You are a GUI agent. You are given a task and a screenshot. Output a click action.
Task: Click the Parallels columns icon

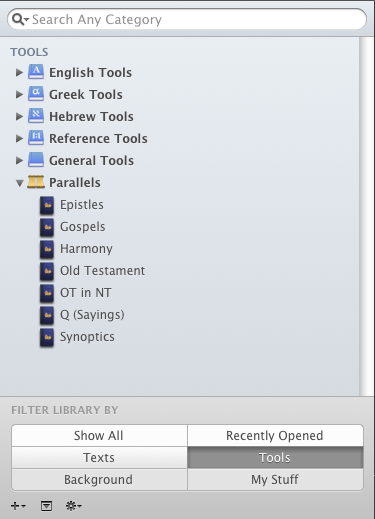click(x=36, y=182)
